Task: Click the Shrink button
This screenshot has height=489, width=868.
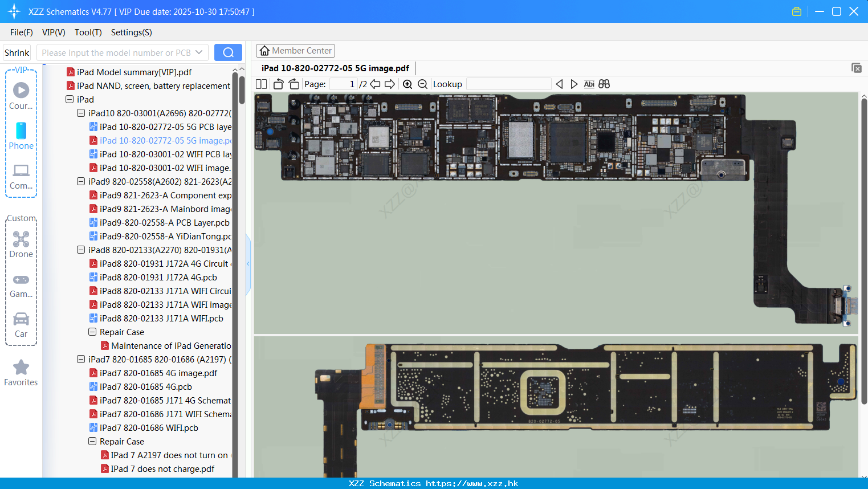Action: coord(17,52)
